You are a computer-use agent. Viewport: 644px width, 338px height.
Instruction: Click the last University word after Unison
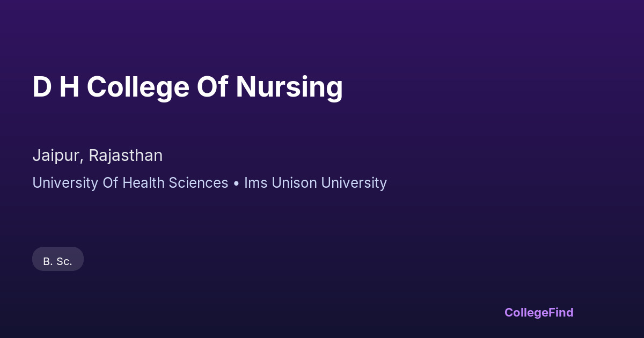(x=354, y=183)
